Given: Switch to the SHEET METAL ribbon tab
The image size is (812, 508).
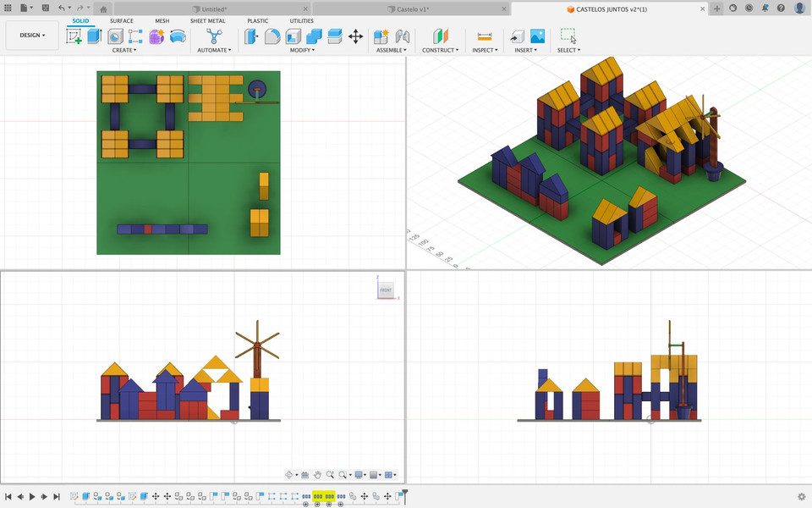Looking at the screenshot, I should point(207,20).
